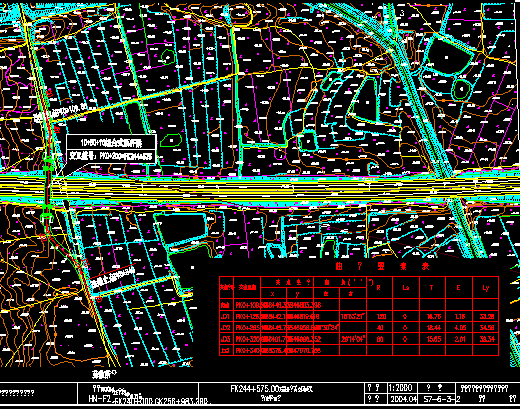Click the red curve table title heading

382,266
